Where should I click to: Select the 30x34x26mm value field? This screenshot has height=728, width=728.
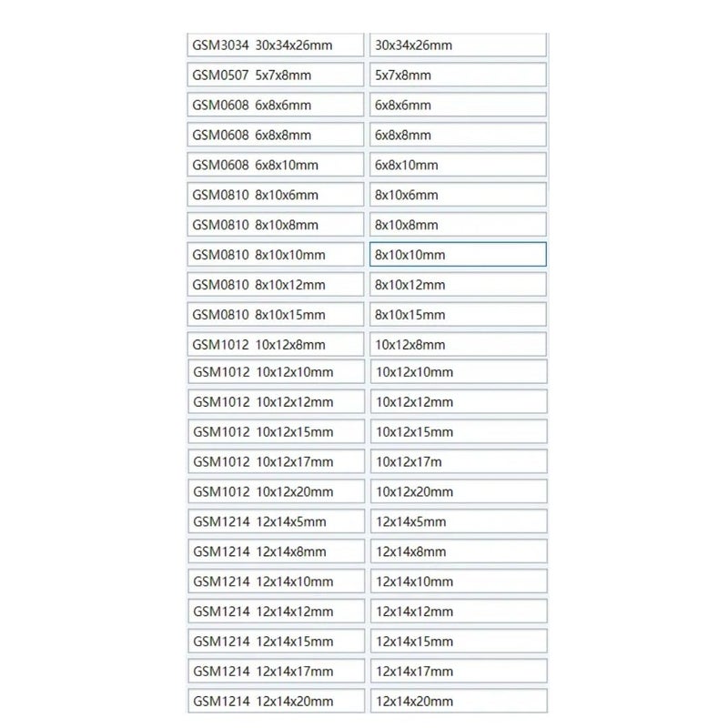(x=458, y=45)
